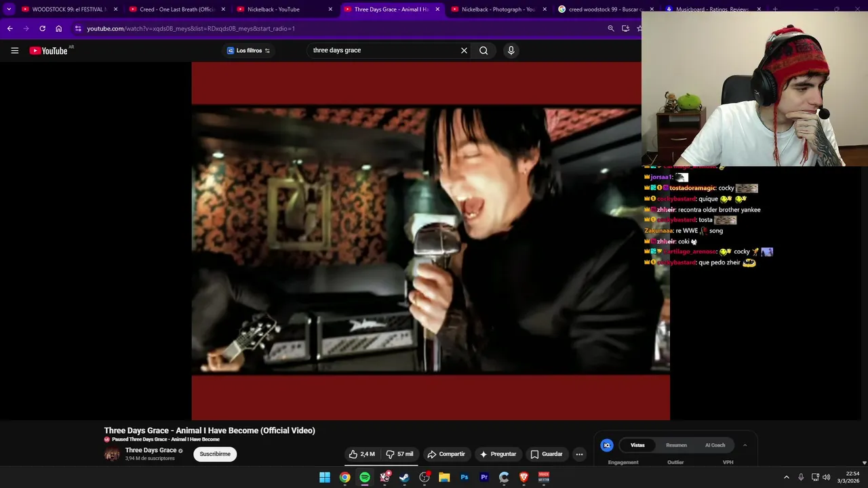The width and height of the screenshot is (868, 488).
Task: View site information icon in address bar
Action: pyautogui.click(x=78, y=28)
